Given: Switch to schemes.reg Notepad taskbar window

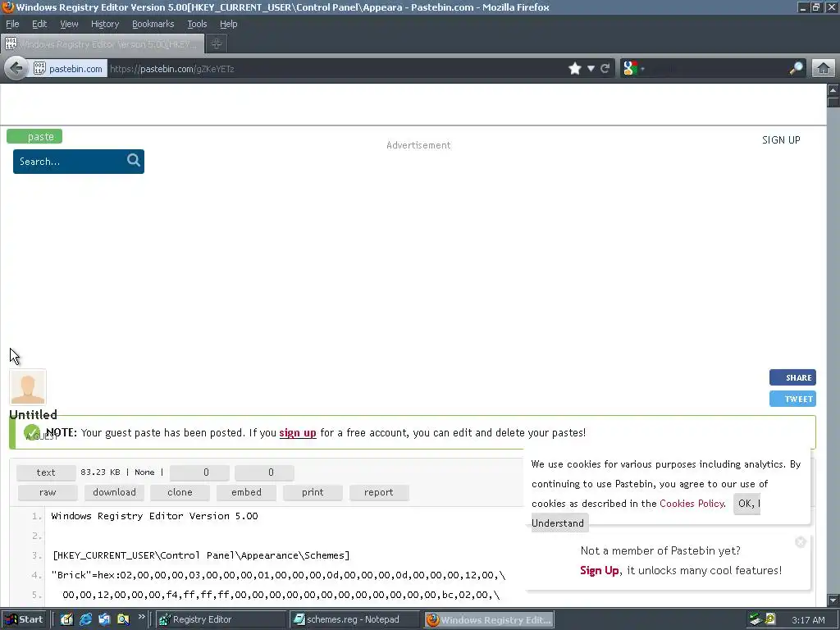Looking at the screenshot, I should click(354, 620).
